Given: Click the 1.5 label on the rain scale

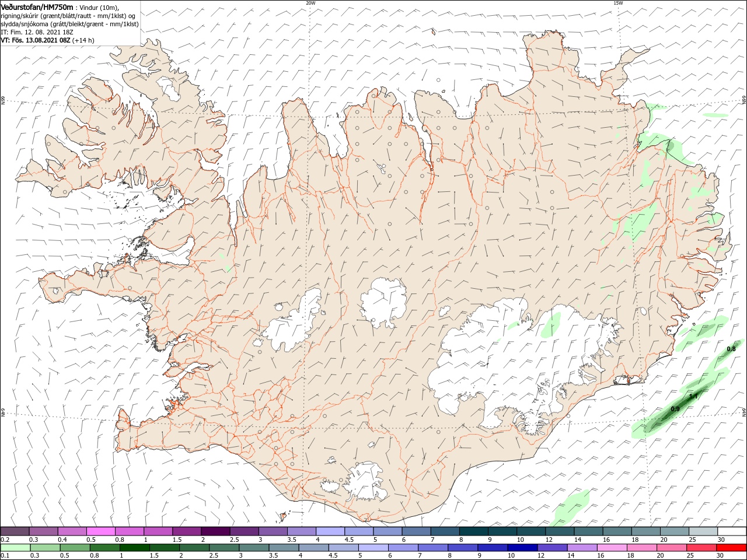Looking at the screenshot, I should (154, 555).
